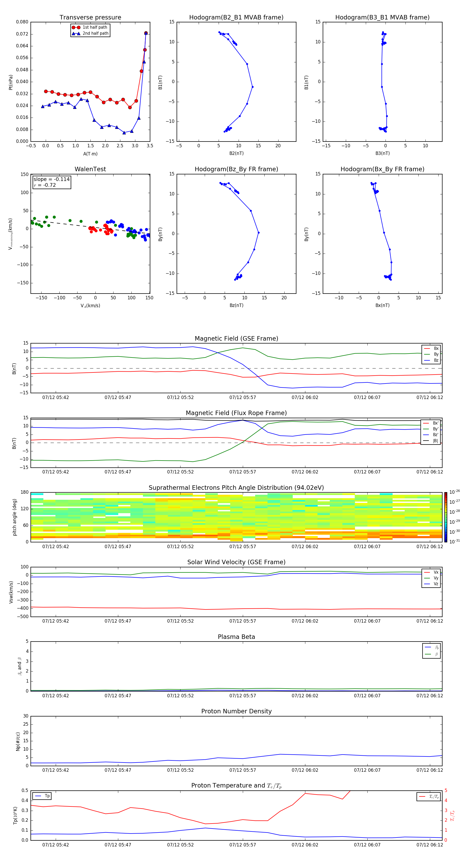Image resolution: width=473 pixels, height=868 pixels.
Task: Click the "V_remaining(km/s)" y-axis label
Action: point(11,234)
